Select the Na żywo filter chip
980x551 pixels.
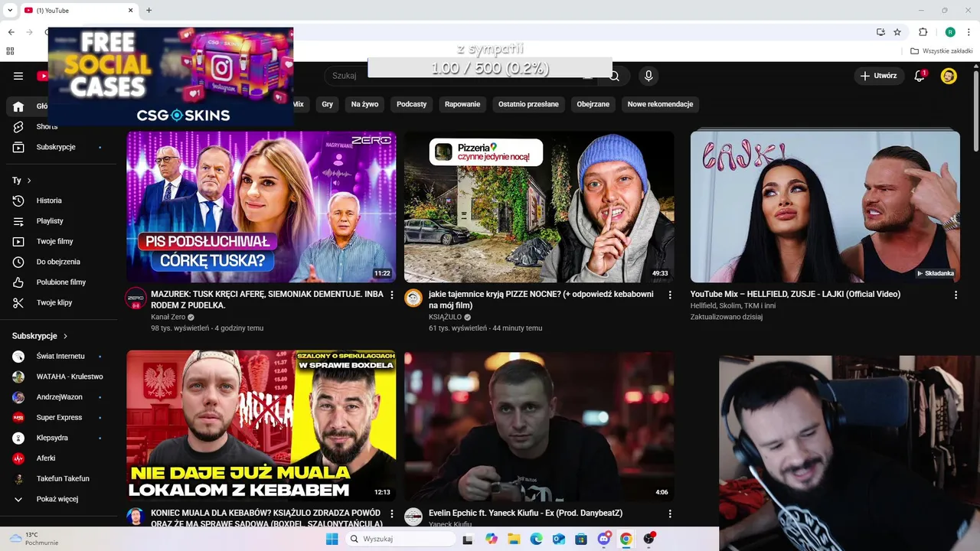(364, 104)
